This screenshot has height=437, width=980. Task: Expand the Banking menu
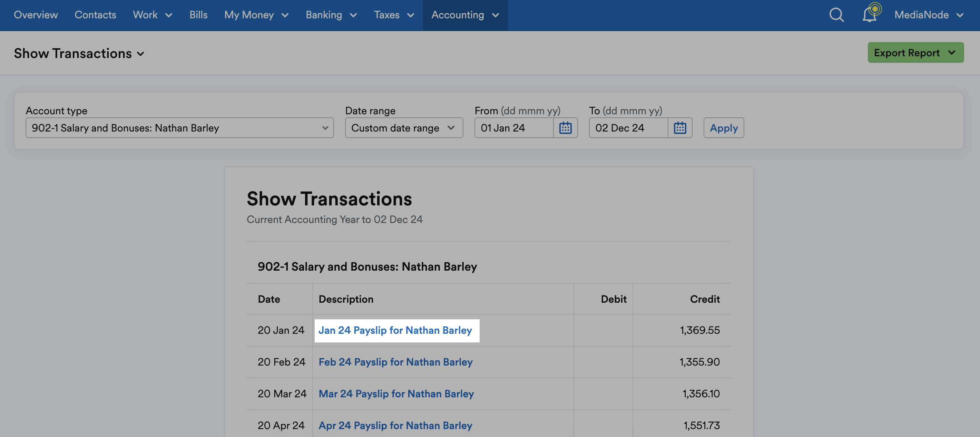(x=331, y=15)
